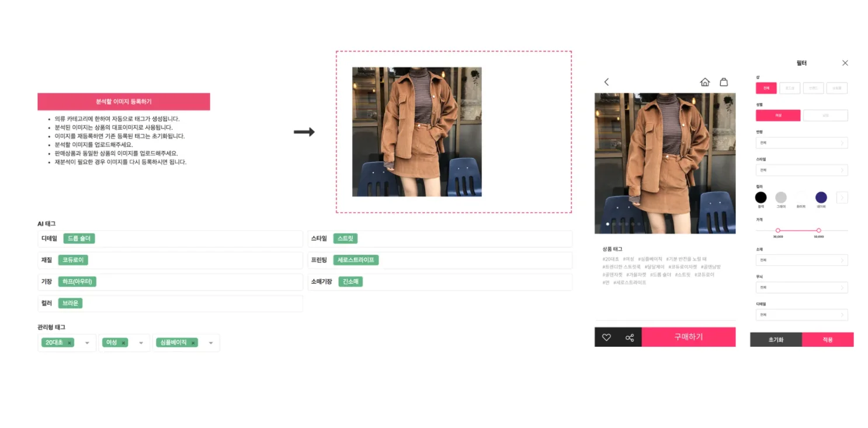
Task: Click the 분석할 이미지 등록하기 button
Action: tap(124, 102)
